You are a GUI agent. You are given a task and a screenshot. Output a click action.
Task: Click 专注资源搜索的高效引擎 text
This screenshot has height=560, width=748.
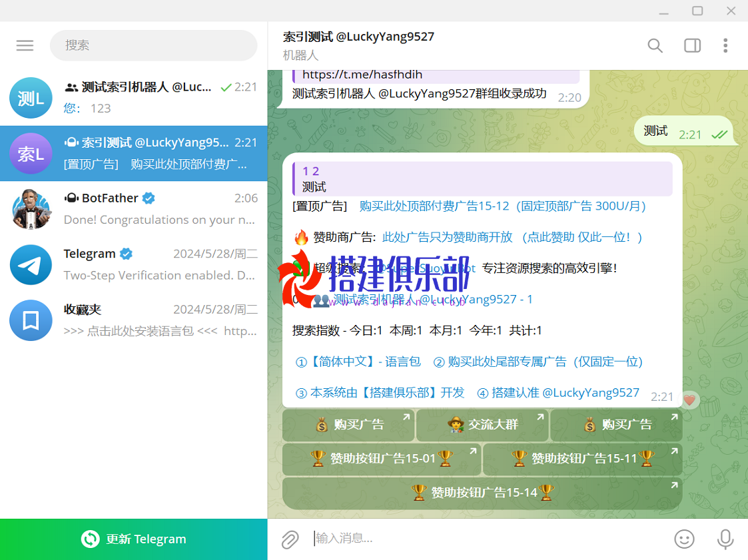[550, 268]
